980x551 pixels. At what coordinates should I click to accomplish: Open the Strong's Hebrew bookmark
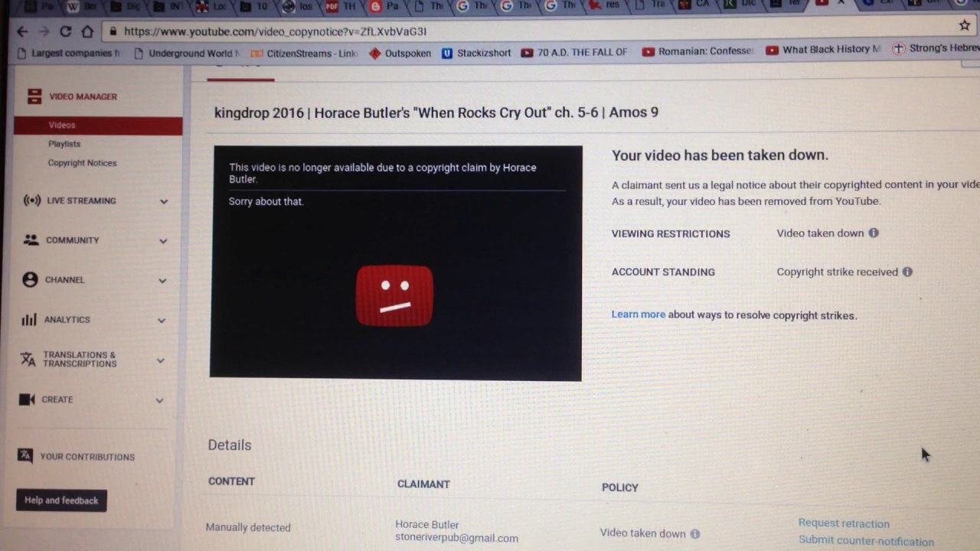tap(936, 48)
